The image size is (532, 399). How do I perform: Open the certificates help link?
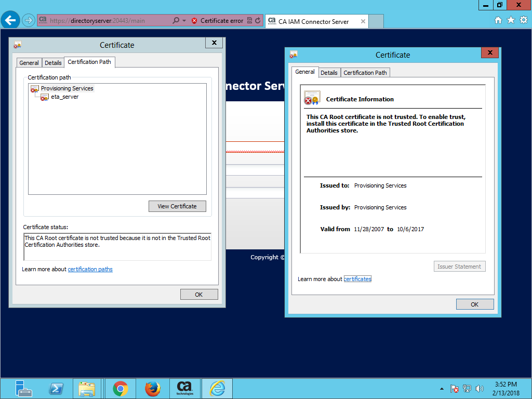[357, 279]
